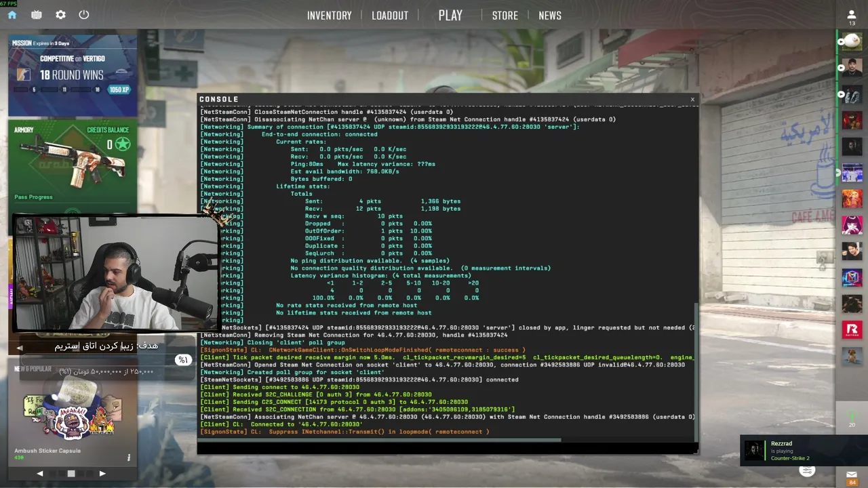868x488 pixels.
Task: Open the blue M logo friend avatar
Action: pyautogui.click(x=852, y=277)
